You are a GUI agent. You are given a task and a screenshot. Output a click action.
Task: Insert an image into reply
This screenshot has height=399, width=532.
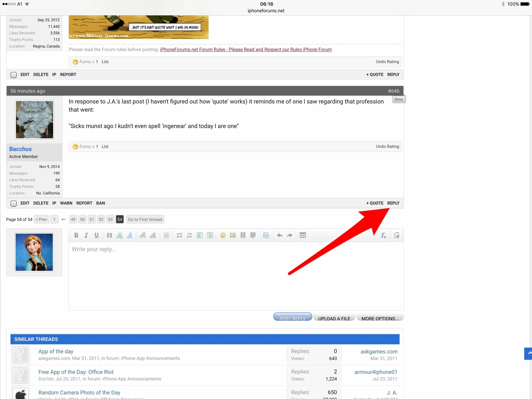click(x=233, y=235)
